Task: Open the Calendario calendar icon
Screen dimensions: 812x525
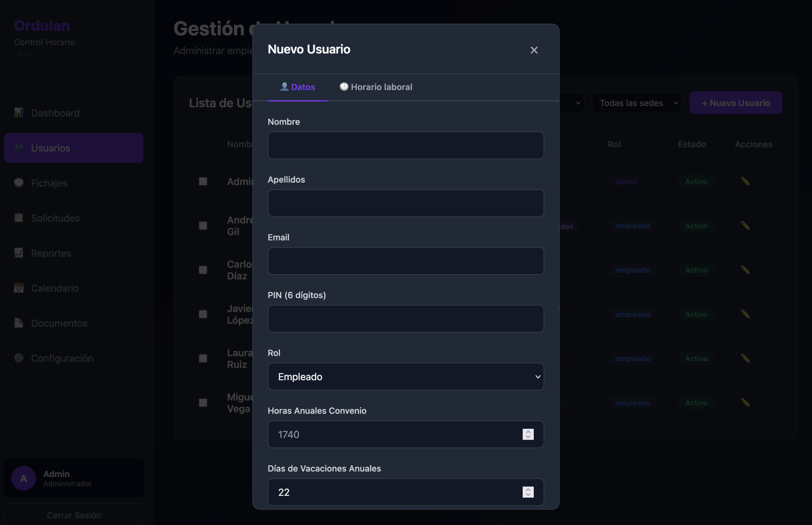Action: point(19,288)
